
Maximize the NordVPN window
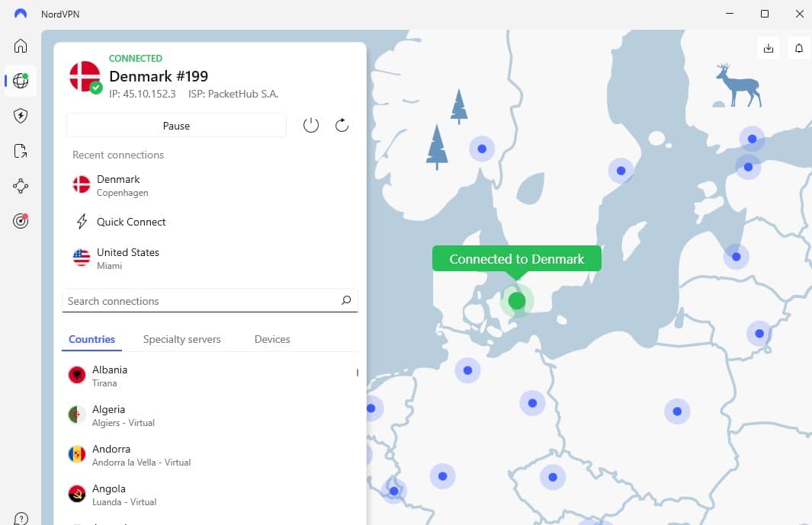[765, 14]
